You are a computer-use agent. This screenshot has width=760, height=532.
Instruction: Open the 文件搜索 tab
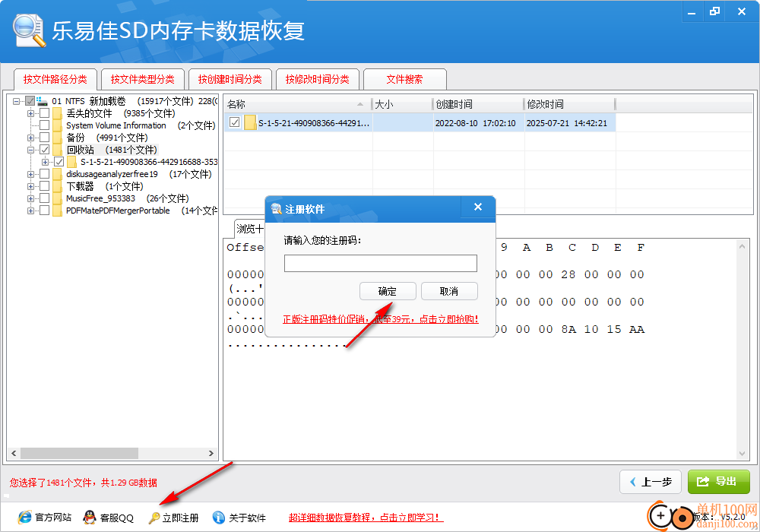pos(404,79)
